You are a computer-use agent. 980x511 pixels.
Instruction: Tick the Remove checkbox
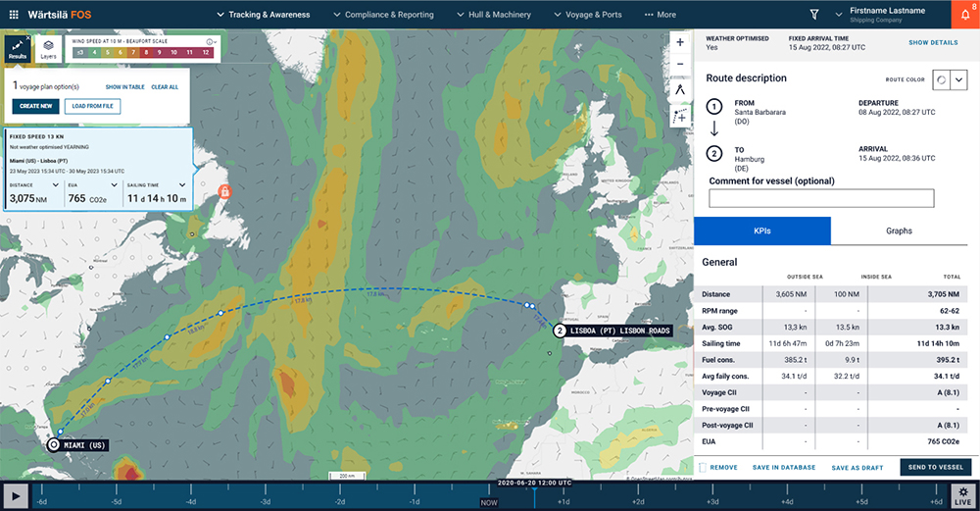click(x=703, y=467)
